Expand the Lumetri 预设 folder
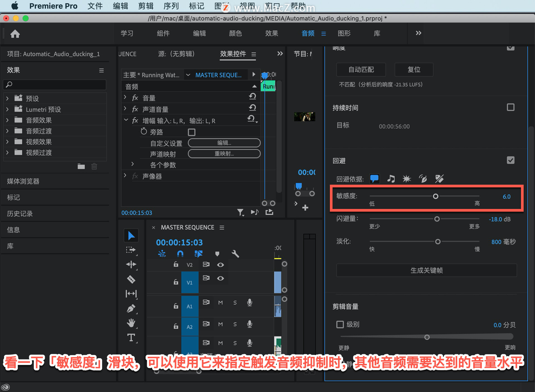 8,109
